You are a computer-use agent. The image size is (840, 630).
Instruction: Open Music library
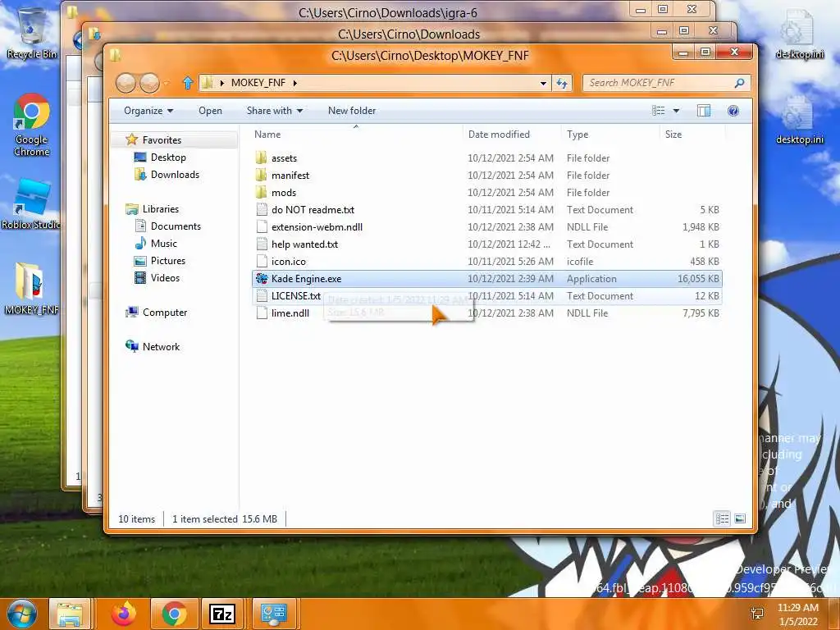coord(163,243)
